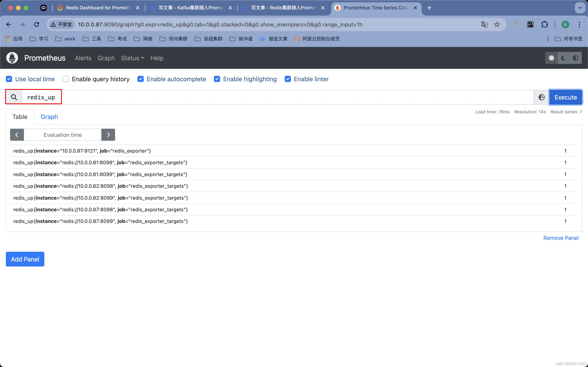Screen dimensions: 588x367
Task: Open the browser extensions puzzle icon
Action: point(545,24)
